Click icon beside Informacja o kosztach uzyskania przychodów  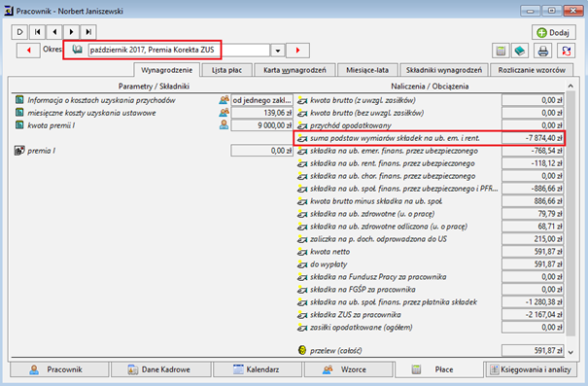[19, 100]
